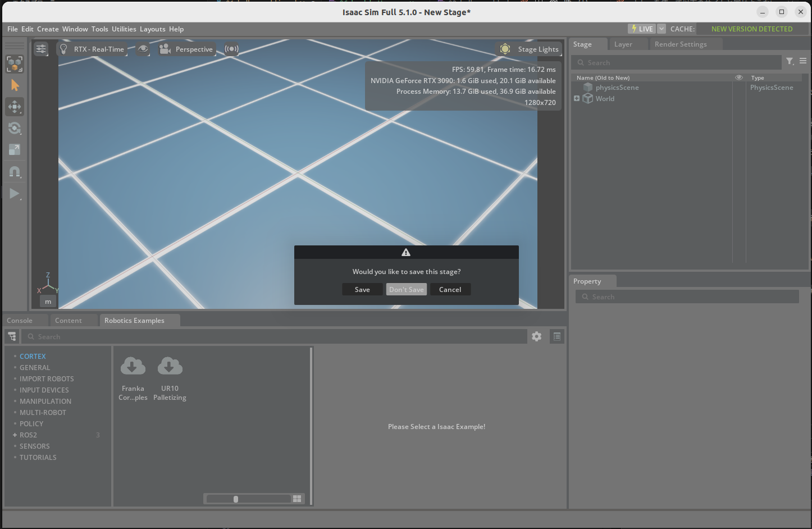Click Cancel in the save dialog
The image size is (812, 529).
(450, 290)
